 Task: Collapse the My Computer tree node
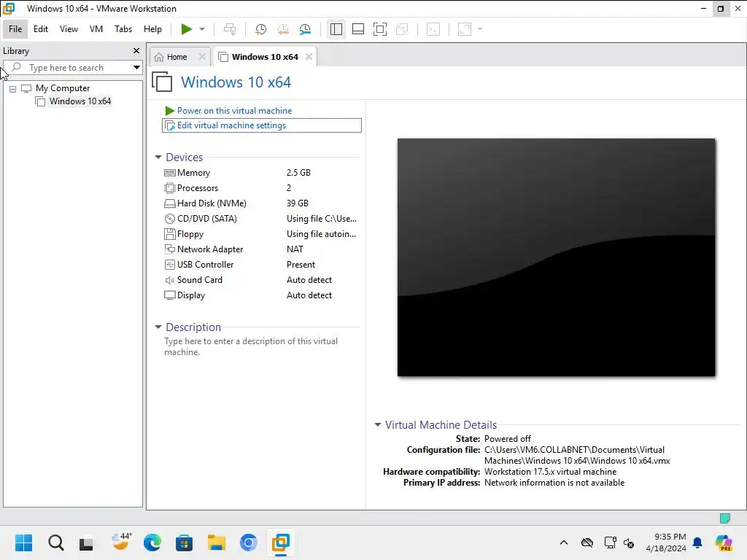coord(13,88)
